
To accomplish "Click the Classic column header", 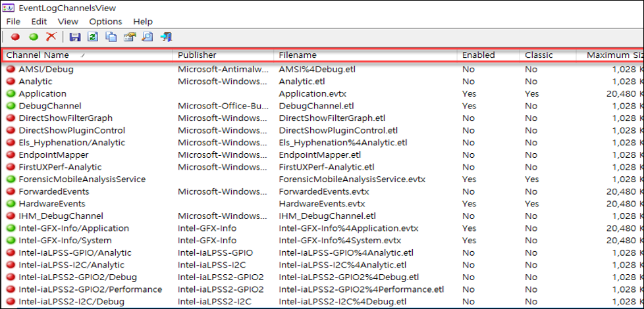I will 547,55.
